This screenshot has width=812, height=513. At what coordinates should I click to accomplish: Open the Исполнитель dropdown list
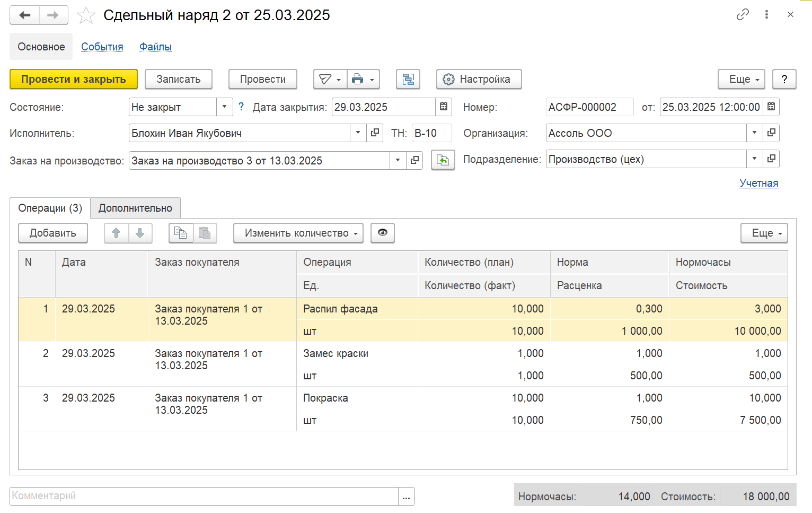[358, 133]
